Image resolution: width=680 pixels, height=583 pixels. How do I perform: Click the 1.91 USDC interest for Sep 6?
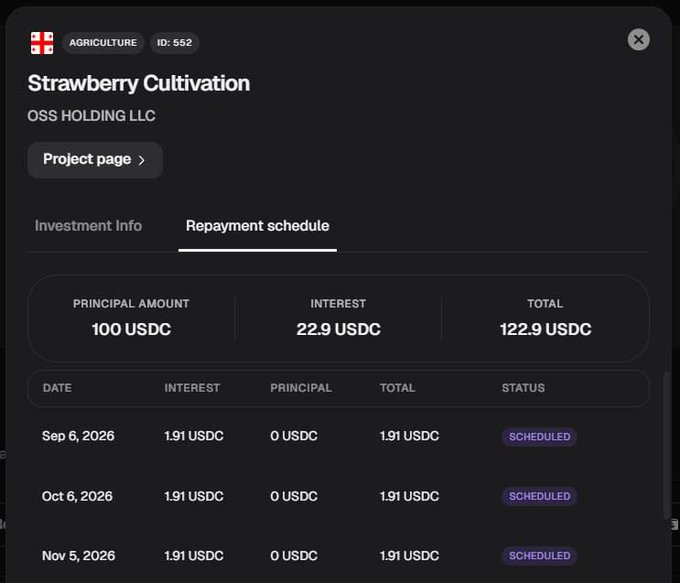pos(194,436)
